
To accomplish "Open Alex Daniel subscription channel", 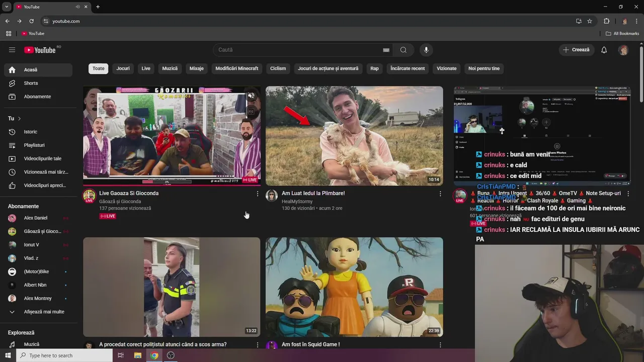I will click(38, 218).
